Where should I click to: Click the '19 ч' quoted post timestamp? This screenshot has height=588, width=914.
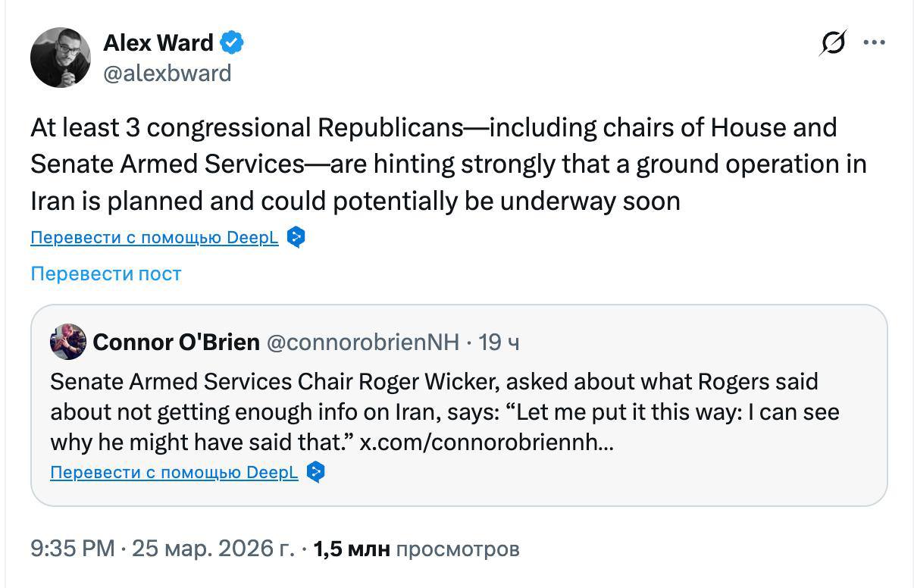(x=499, y=342)
